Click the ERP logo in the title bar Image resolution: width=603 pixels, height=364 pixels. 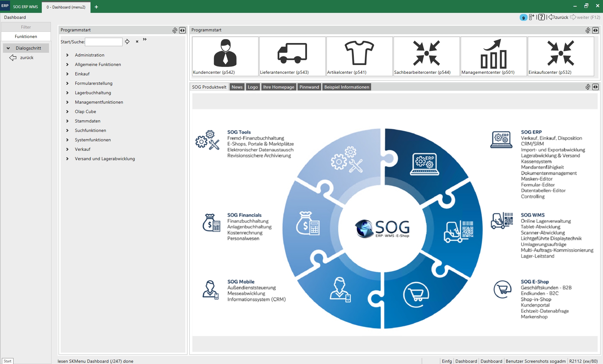(x=5, y=6)
